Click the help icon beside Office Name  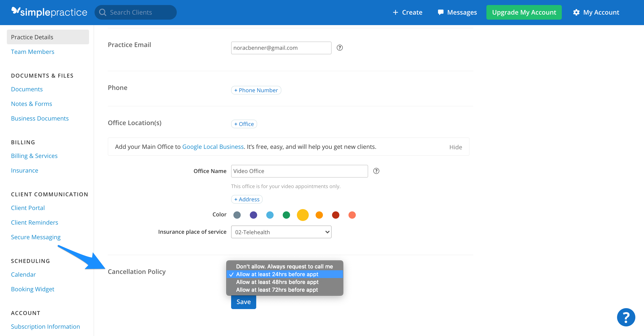(376, 171)
